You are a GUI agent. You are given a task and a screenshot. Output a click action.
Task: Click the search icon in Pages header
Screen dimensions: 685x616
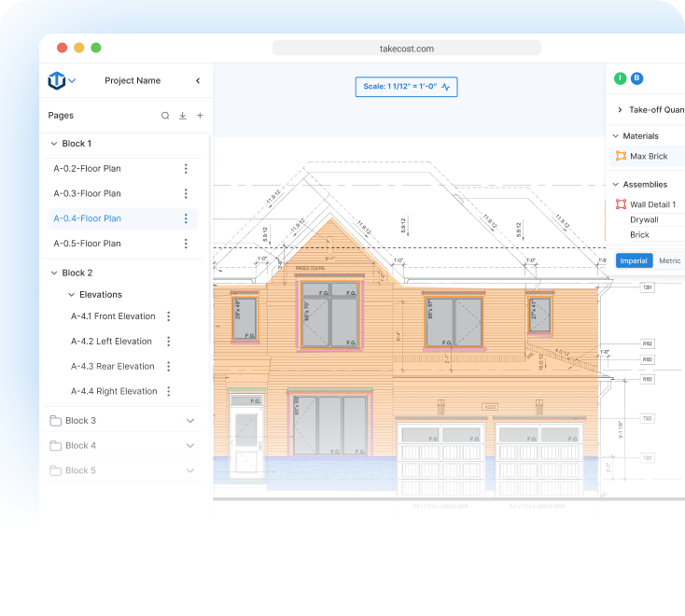(x=165, y=116)
